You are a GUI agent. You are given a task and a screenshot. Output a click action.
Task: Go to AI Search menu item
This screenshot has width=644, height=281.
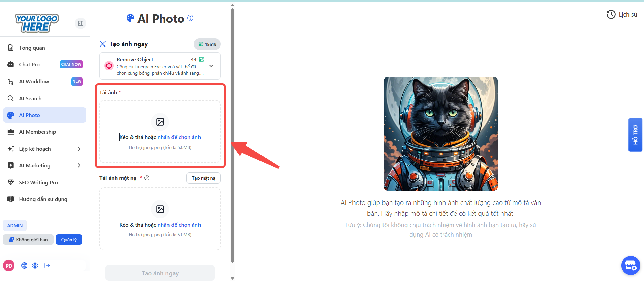tap(30, 98)
